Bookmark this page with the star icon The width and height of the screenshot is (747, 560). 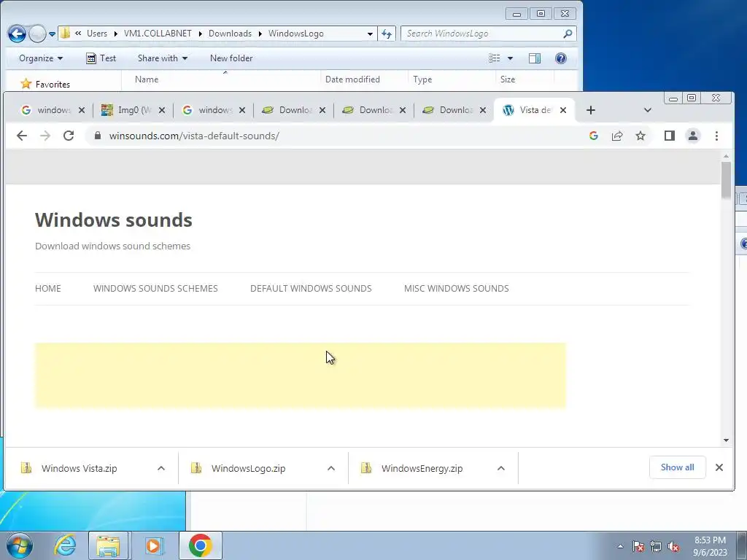[640, 136]
